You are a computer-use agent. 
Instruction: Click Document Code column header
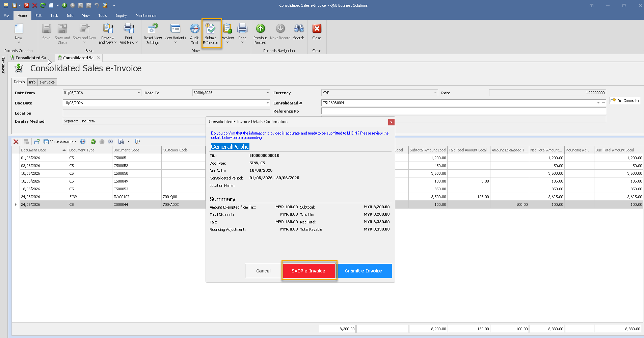(x=137, y=150)
